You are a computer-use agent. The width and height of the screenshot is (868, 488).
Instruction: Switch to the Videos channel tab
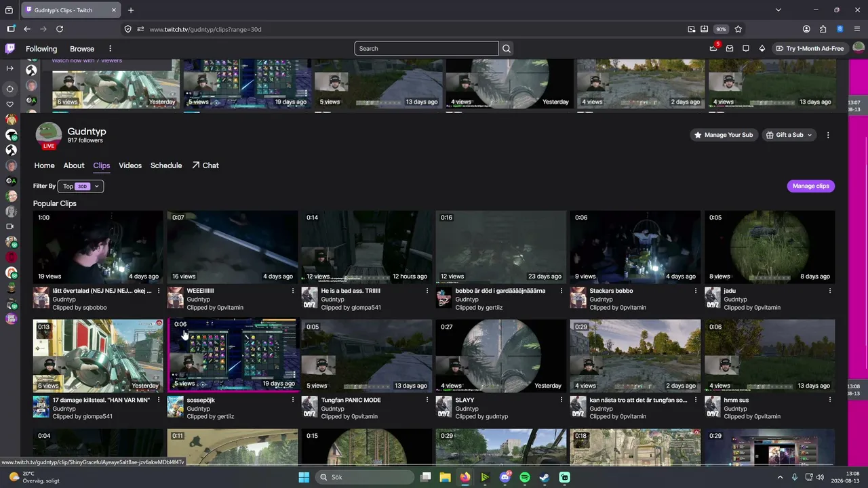[x=130, y=165]
